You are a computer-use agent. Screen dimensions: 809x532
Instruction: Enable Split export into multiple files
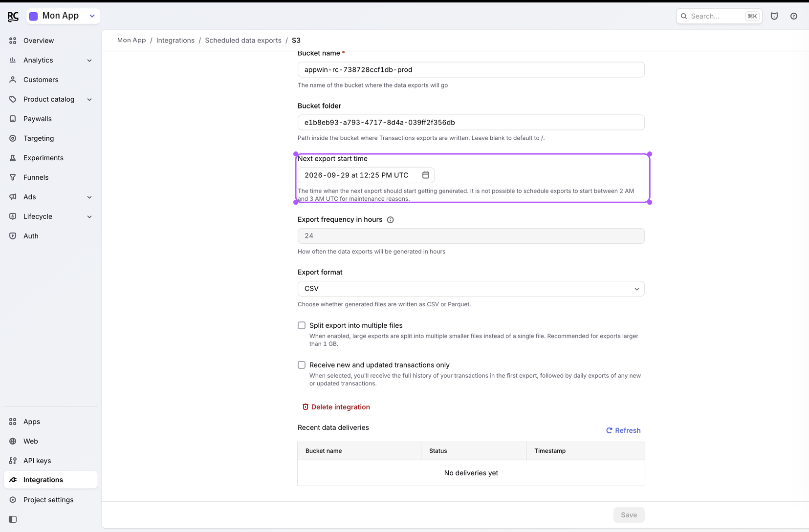tap(302, 325)
